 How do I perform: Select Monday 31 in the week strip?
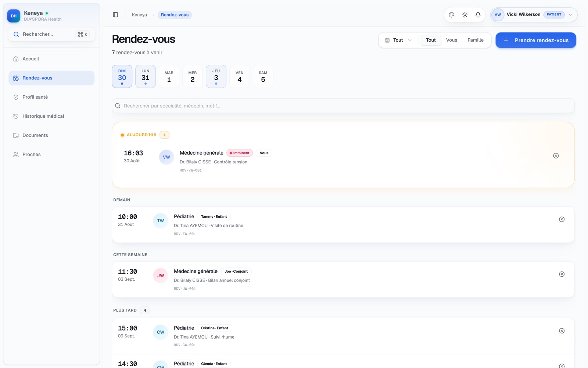(146, 77)
